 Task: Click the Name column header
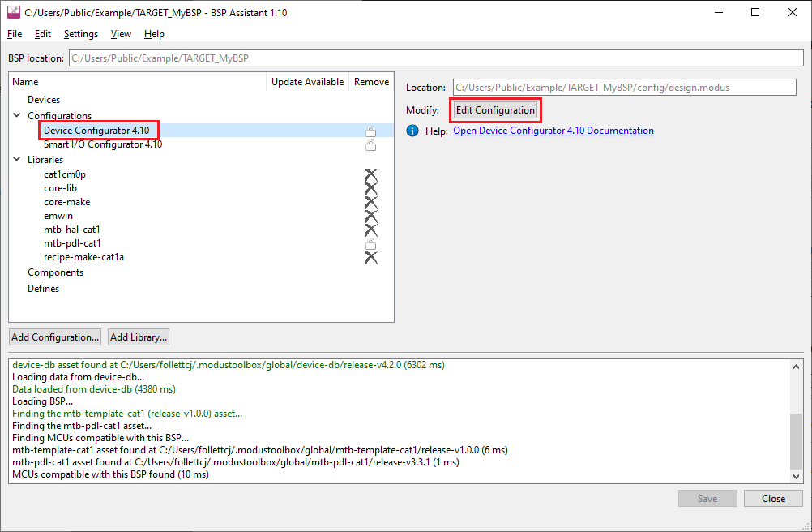pos(137,82)
